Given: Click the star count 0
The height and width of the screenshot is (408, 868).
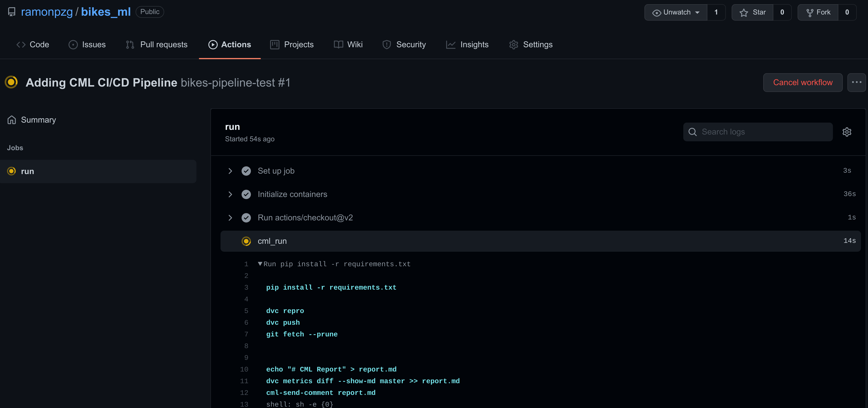Looking at the screenshot, I should (x=782, y=12).
